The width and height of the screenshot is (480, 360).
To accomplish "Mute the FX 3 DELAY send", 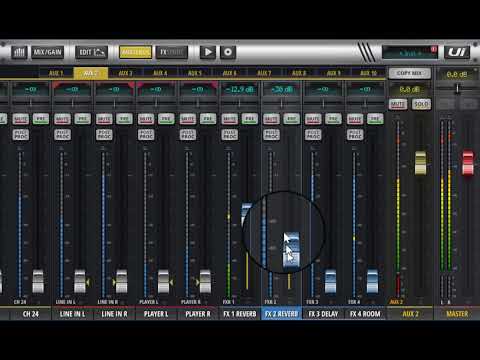I will pyautogui.click(x=313, y=119).
